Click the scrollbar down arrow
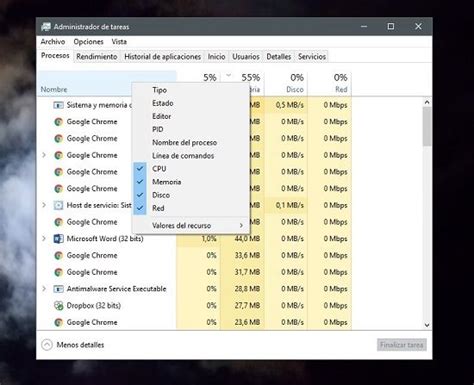 tap(427, 325)
